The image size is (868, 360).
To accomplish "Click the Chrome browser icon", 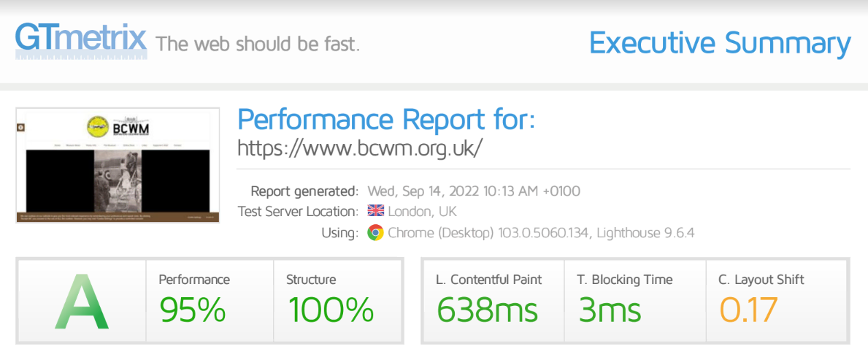I will (x=375, y=233).
